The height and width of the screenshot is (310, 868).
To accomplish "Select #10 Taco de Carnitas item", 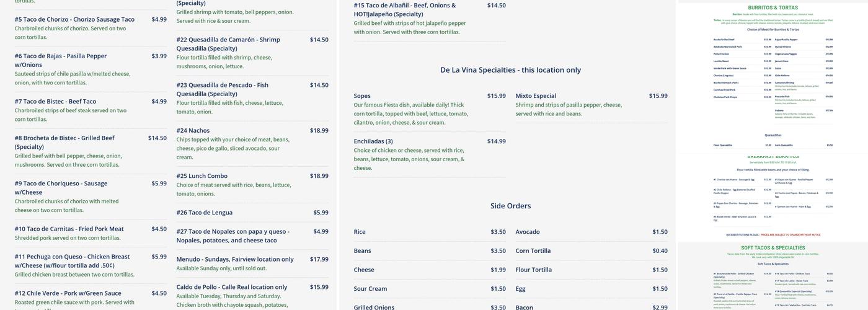I will (69, 229).
